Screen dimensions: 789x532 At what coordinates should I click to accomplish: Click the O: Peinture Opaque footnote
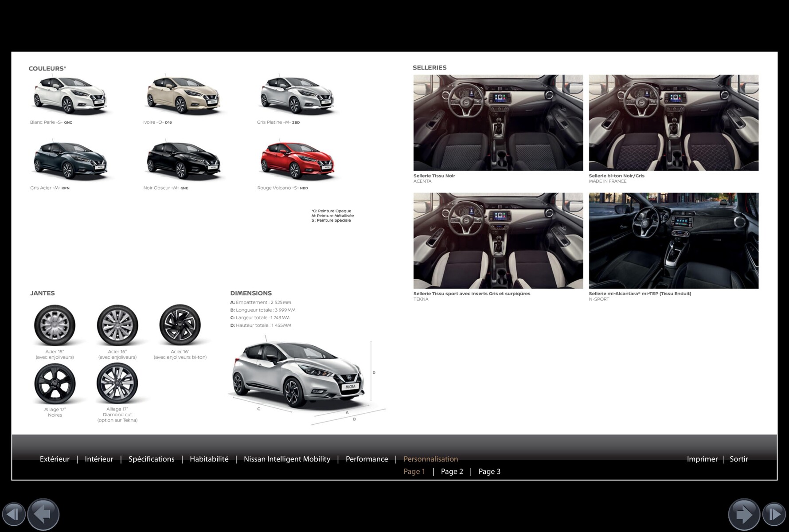(x=331, y=211)
